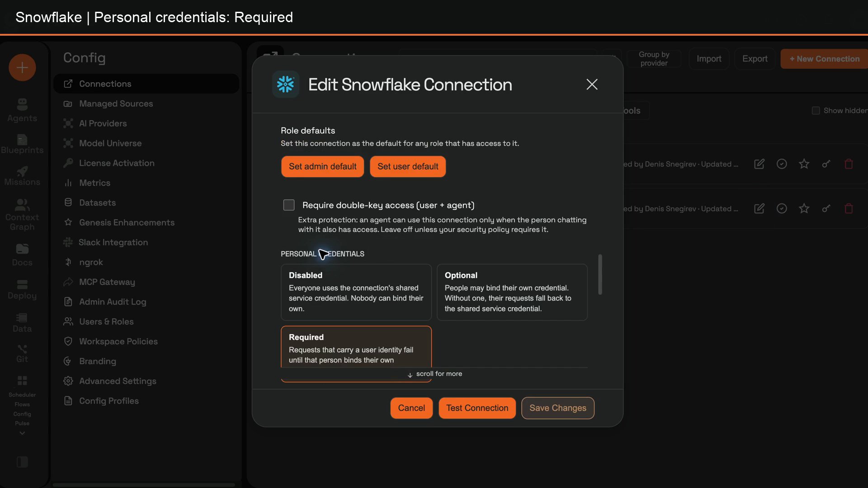Open the Blueprints section in the sidebar

pos(22,145)
